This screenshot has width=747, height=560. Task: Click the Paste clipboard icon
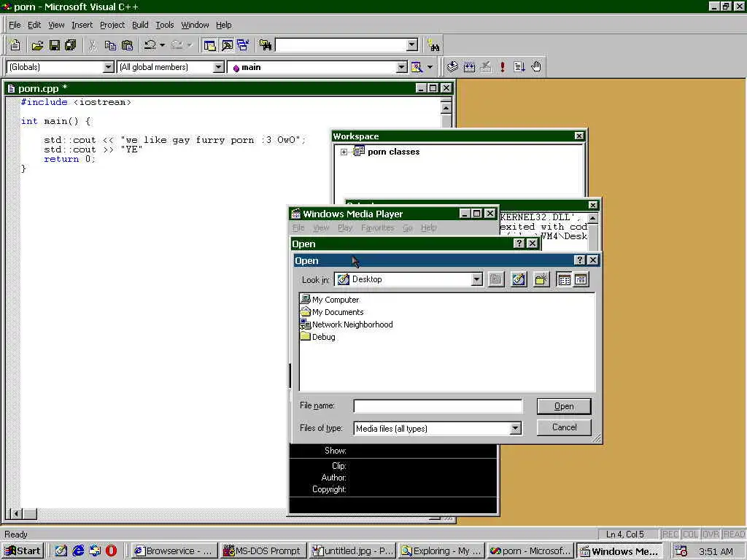[127, 45]
